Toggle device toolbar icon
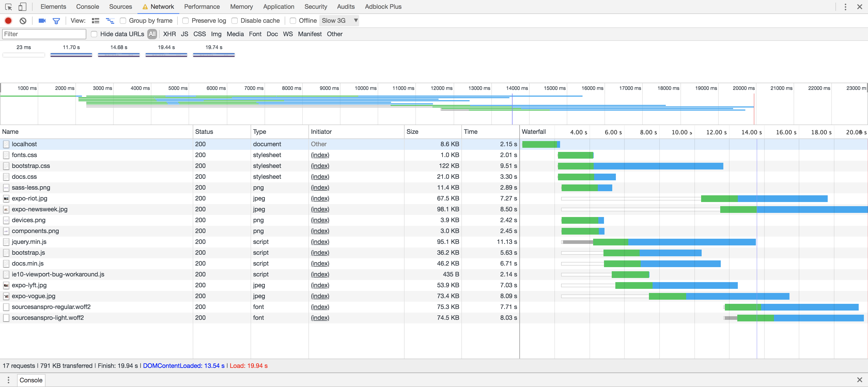Viewport: 868px width, 387px height. [x=22, y=7]
